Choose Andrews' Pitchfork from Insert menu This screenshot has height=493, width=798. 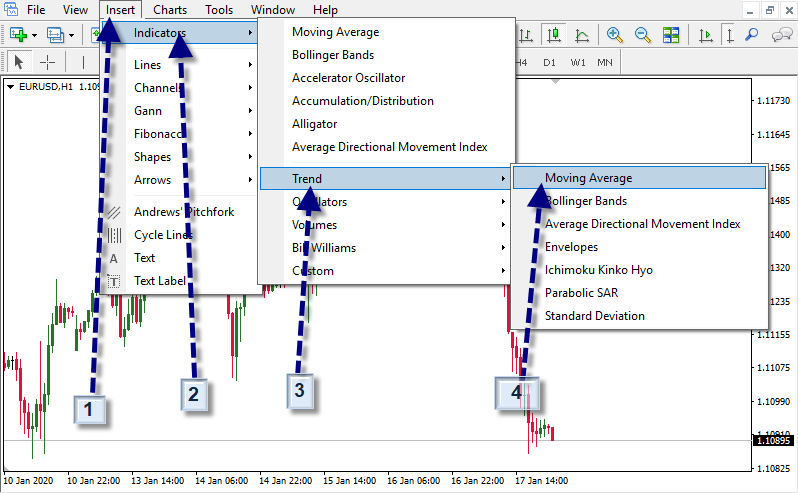[181, 212]
